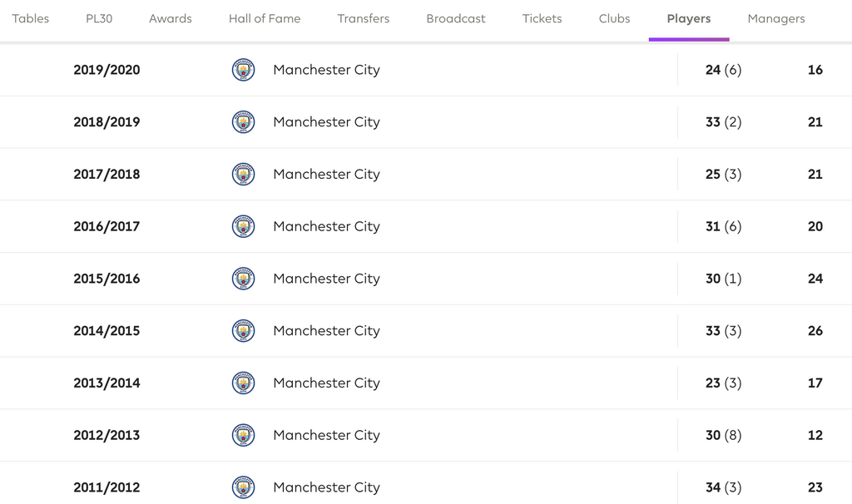Click Manchester City crest in 2016/2017 row

point(243,226)
